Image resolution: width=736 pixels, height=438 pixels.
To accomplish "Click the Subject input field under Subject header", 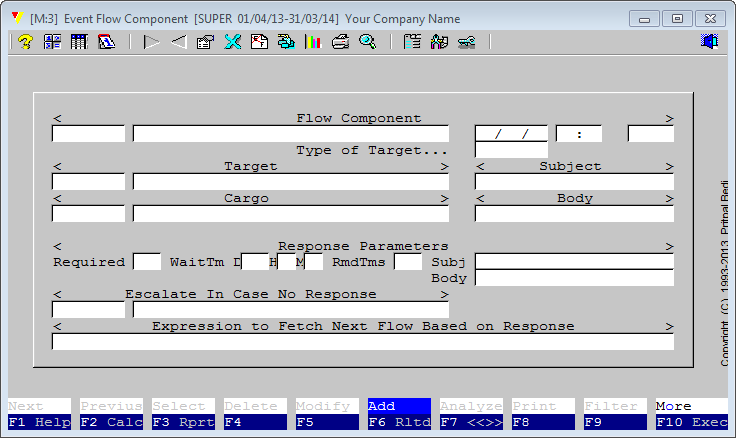I will point(574,182).
